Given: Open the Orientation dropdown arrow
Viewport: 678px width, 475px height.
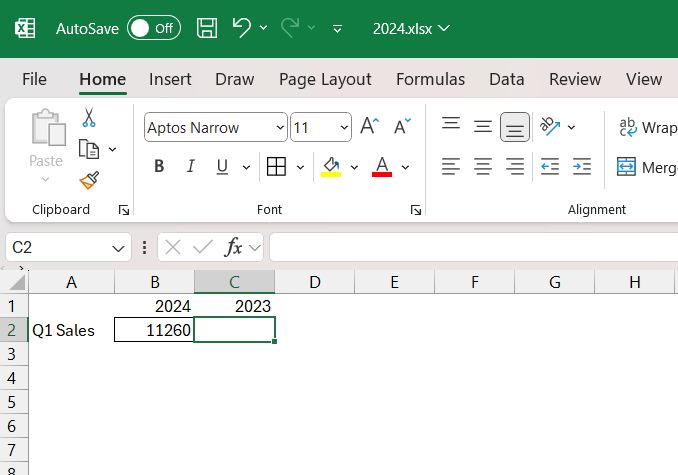Looking at the screenshot, I should [x=571, y=127].
